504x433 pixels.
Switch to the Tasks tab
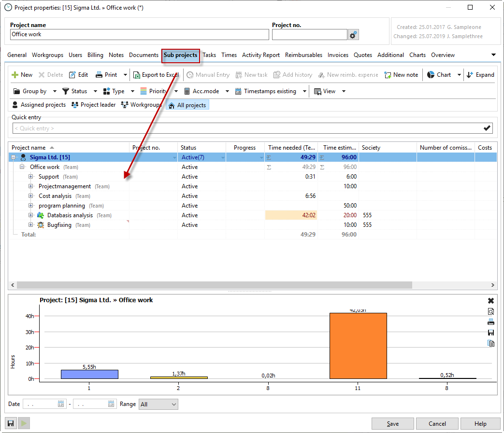point(209,55)
